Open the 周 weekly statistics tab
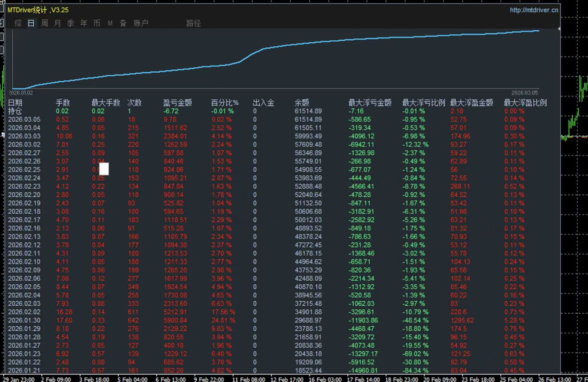 tap(45, 23)
